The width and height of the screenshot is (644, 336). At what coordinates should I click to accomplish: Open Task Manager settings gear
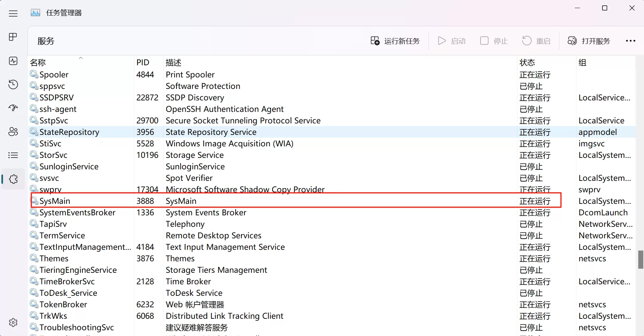click(x=13, y=322)
